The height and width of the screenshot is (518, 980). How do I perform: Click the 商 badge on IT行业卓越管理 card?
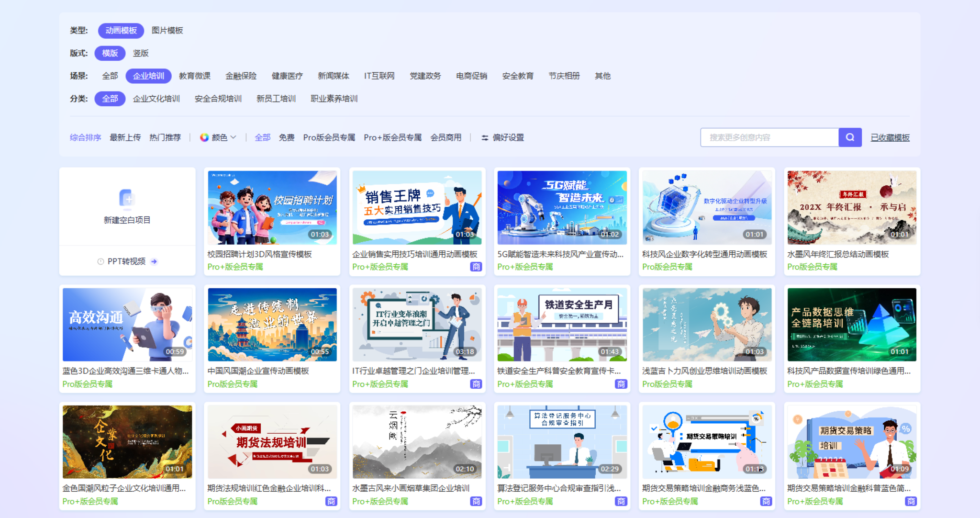pos(476,384)
